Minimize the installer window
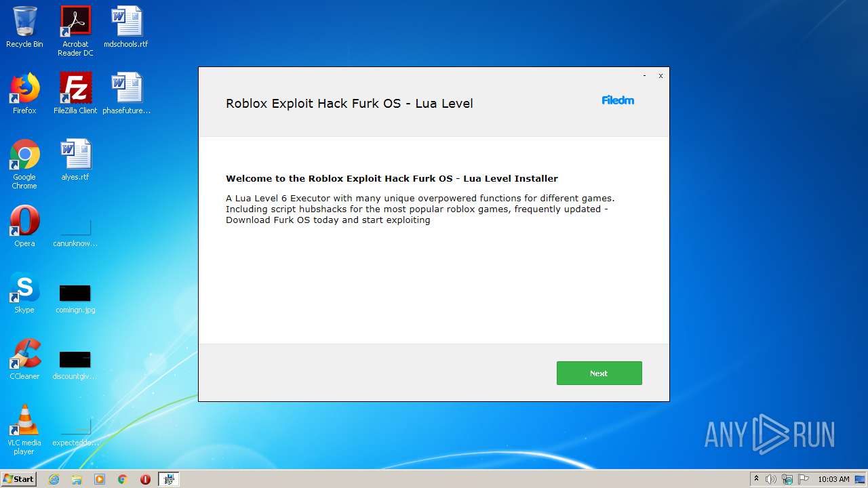This screenshot has width=868, height=488. click(644, 76)
